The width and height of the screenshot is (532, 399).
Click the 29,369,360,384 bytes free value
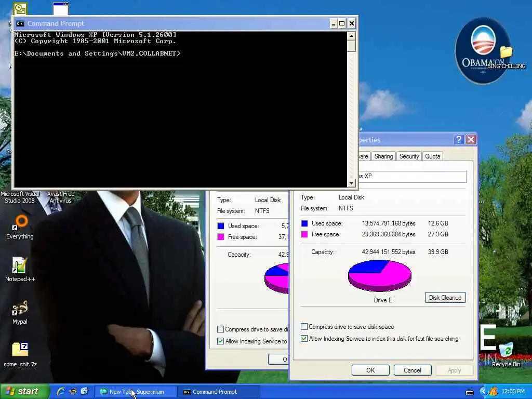tap(389, 234)
